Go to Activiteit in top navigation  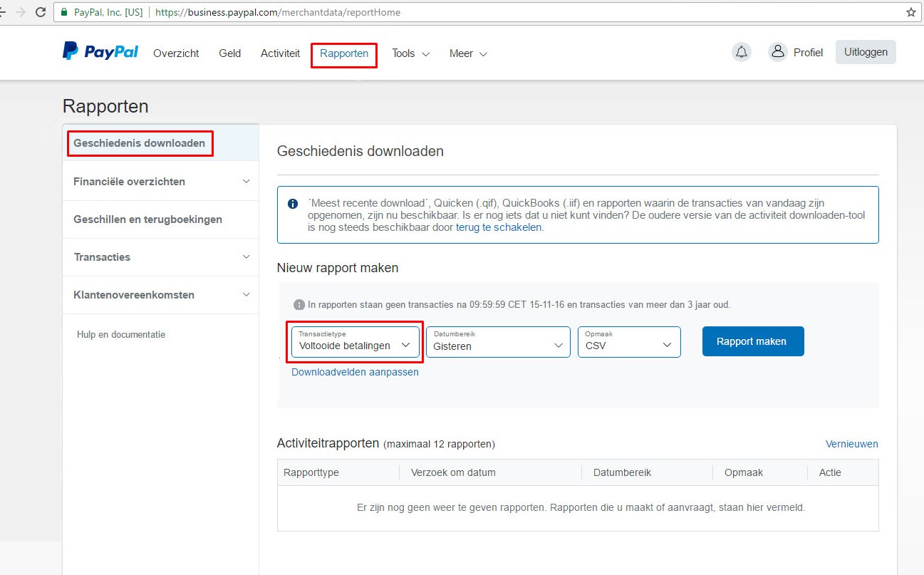pos(280,53)
